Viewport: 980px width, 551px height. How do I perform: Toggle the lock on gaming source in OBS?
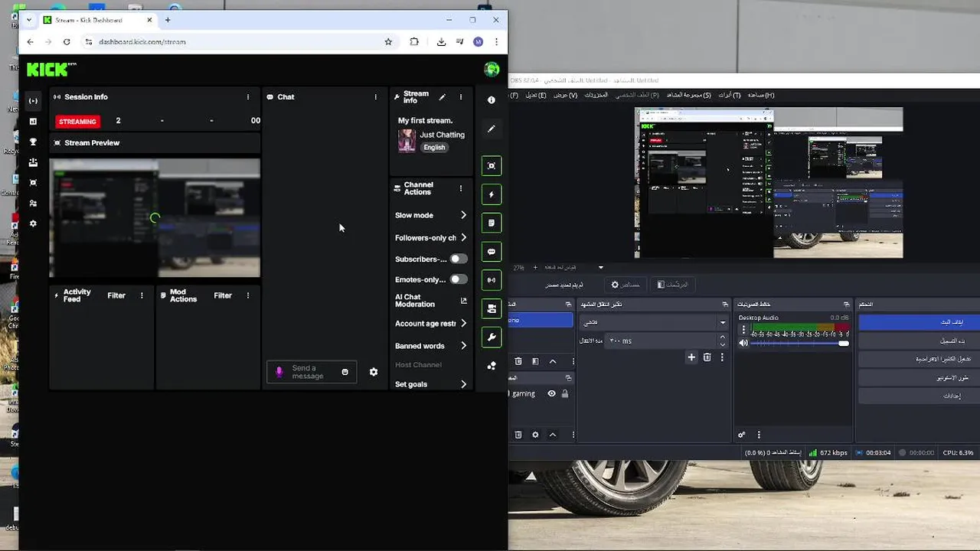565,393
